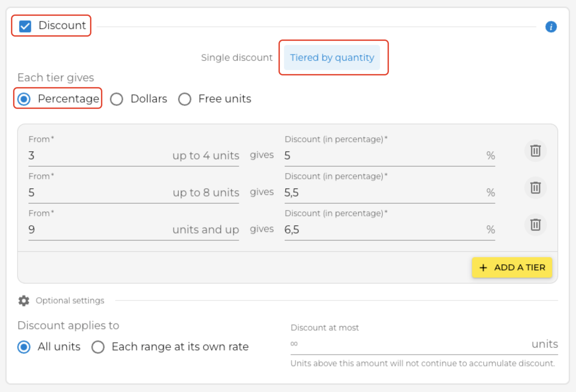The image size is (576, 392).
Task: Select All units under Discount applies to
Action: (24, 347)
